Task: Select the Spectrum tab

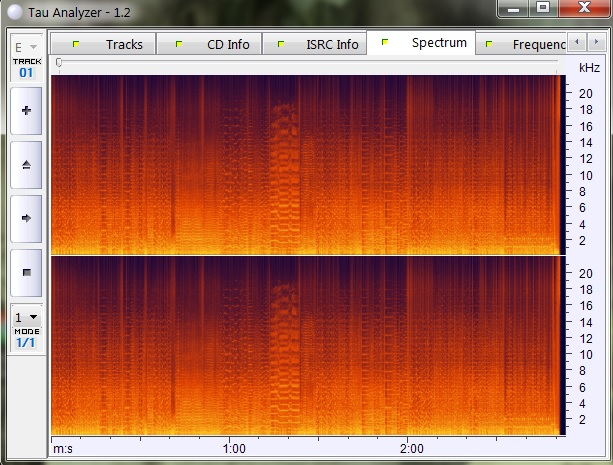Action: pos(425,43)
